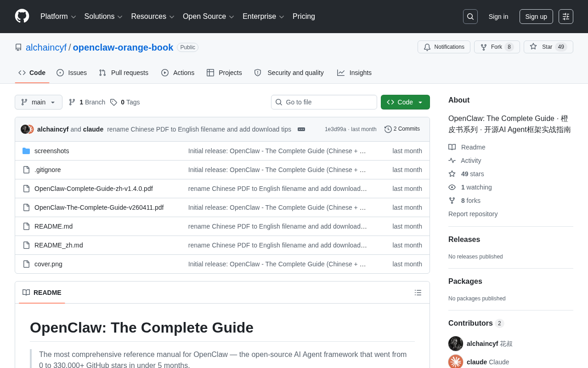
Task: Expand the green Code dropdown button
Action: 405,102
